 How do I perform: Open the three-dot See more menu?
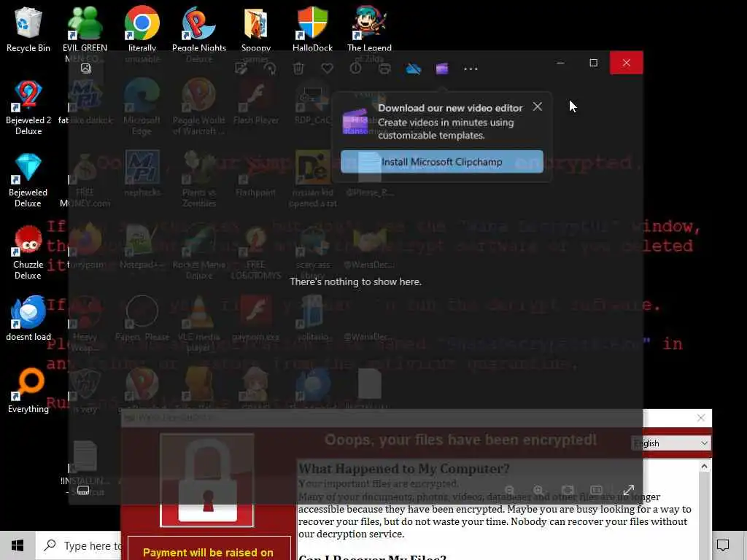point(471,69)
